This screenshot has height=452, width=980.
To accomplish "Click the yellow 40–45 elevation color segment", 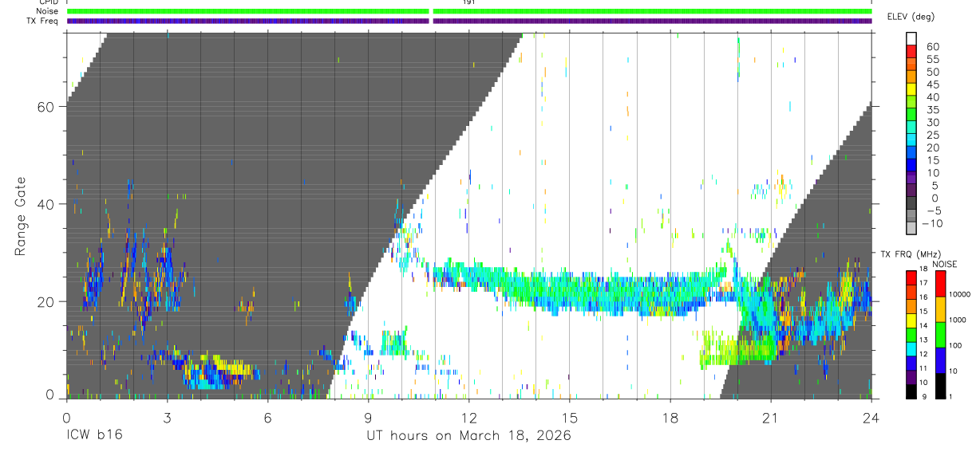I will tap(911, 90).
